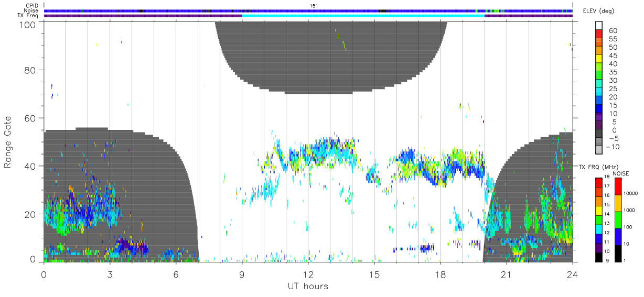Click the black segment of the TX FRQ color bar

pyautogui.click(x=598, y=257)
